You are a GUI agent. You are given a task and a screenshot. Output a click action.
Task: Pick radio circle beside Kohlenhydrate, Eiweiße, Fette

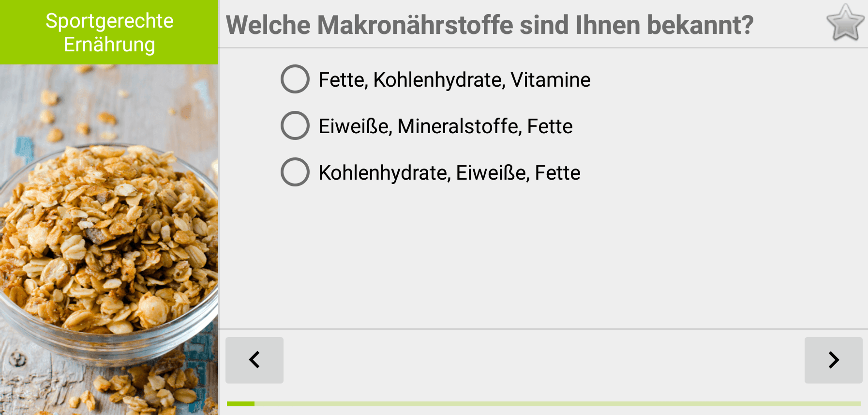295,172
